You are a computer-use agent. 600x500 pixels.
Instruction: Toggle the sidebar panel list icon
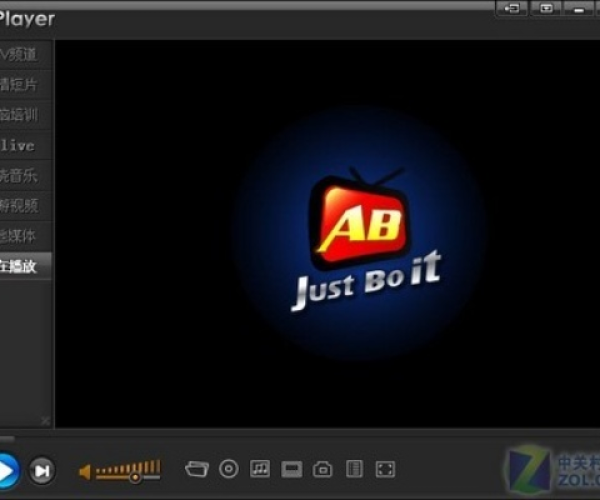tap(353, 468)
